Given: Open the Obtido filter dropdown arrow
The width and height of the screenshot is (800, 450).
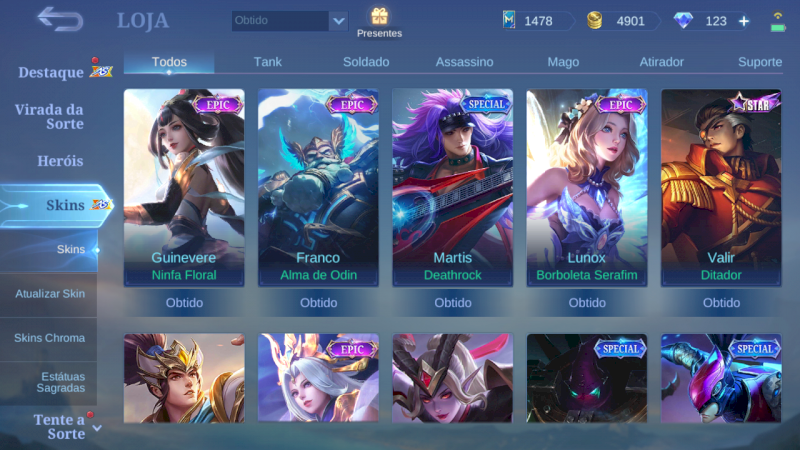Looking at the screenshot, I should [339, 21].
